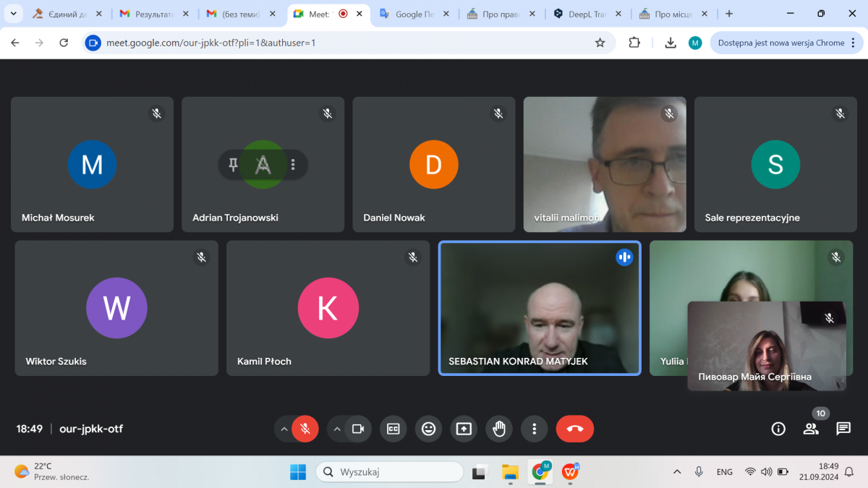Show the participants list
This screenshot has width=868, height=488.
click(811, 429)
